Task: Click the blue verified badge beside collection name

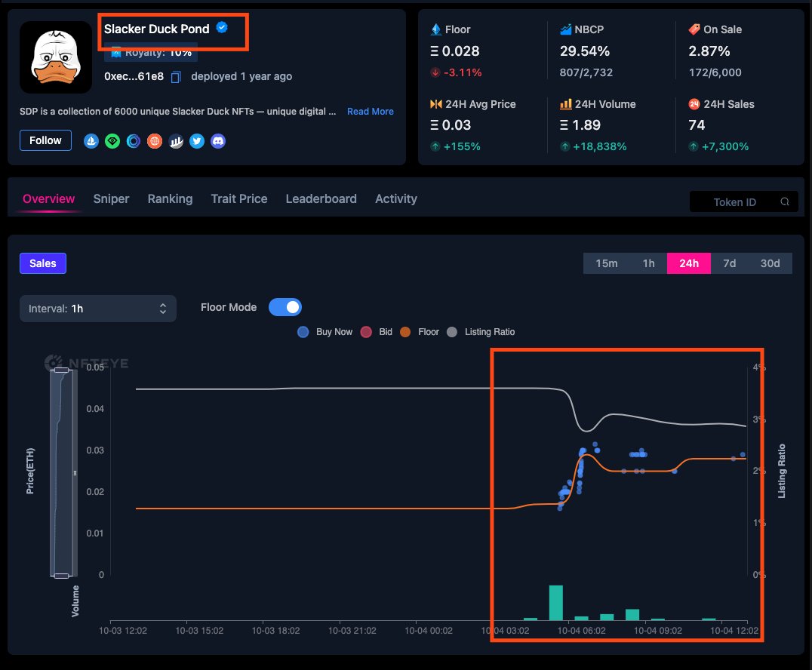Action: (x=222, y=27)
